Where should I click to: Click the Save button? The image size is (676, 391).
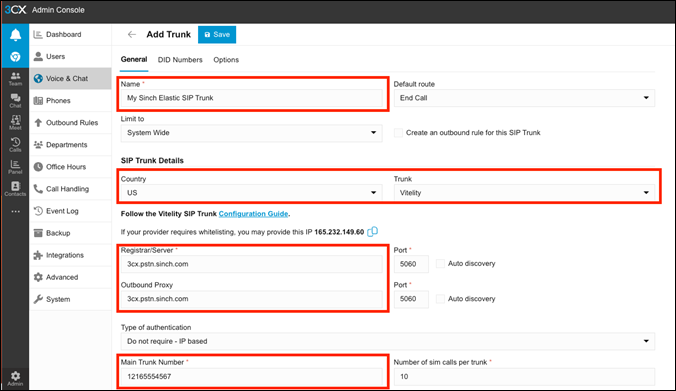217,34
